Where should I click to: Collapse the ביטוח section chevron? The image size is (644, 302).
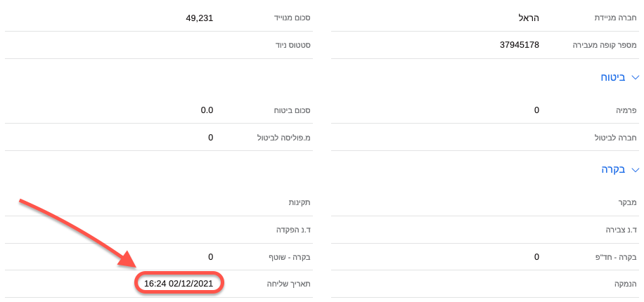click(636, 77)
